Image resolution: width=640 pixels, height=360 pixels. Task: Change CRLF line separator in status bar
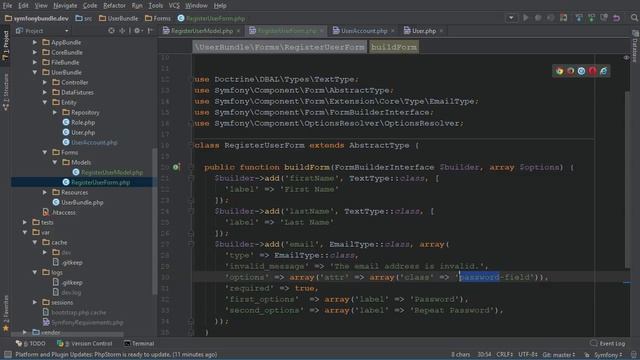pyautogui.click(x=505, y=355)
